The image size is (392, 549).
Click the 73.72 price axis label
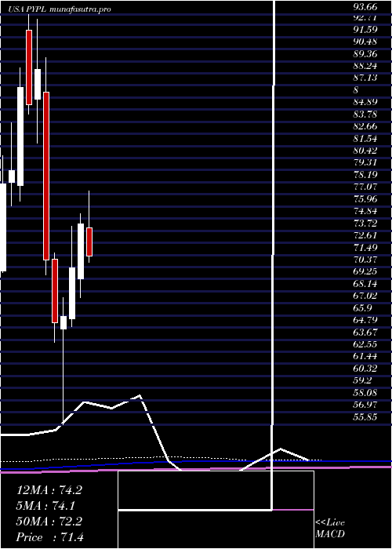365,224
